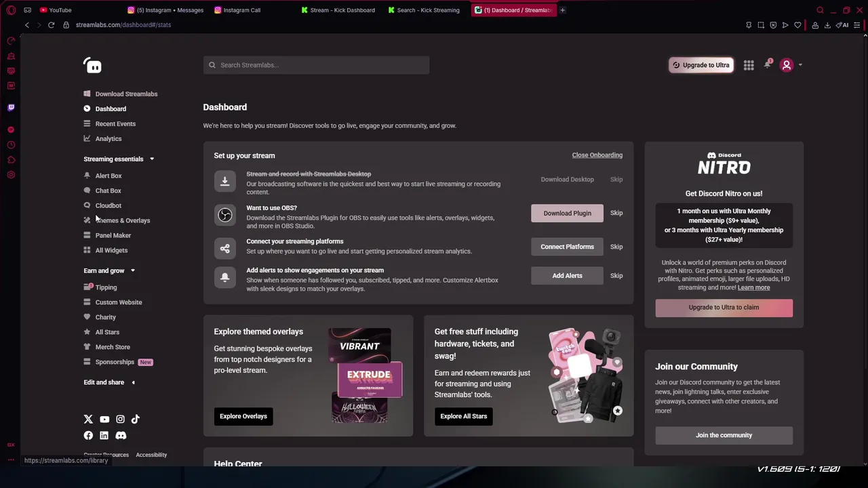868x488 pixels.
Task: Open browser downloads icon in toolbar
Action: [x=827, y=25]
